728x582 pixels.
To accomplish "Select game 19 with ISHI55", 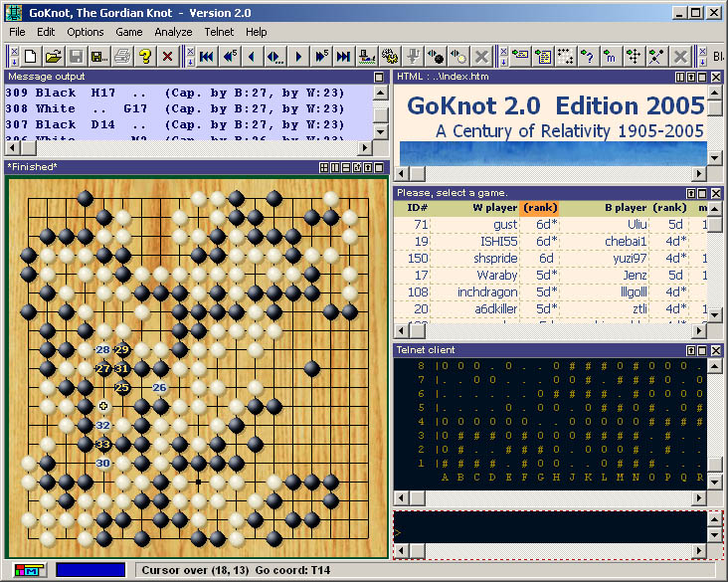I will [551, 242].
